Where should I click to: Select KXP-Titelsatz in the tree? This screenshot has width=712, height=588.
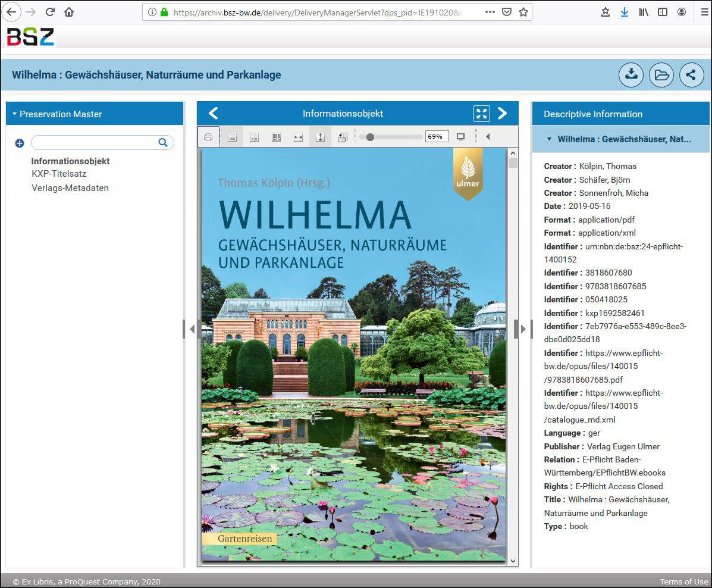tap(59, 174)
